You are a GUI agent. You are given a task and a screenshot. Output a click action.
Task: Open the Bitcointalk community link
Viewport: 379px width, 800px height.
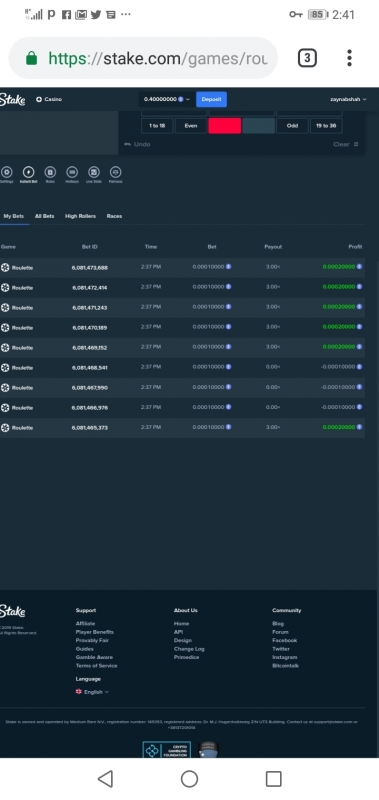click(x=285, y=666)
